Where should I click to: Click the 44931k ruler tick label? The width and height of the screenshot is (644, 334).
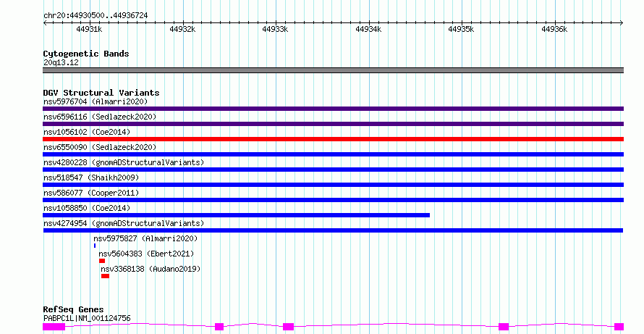[89, 29]
